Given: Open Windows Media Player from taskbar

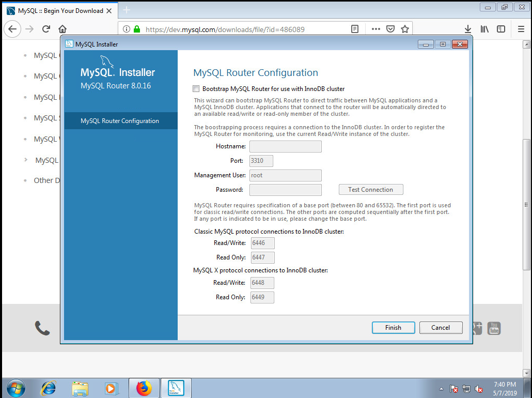Looking at the screenshot, I should [111, 388].
